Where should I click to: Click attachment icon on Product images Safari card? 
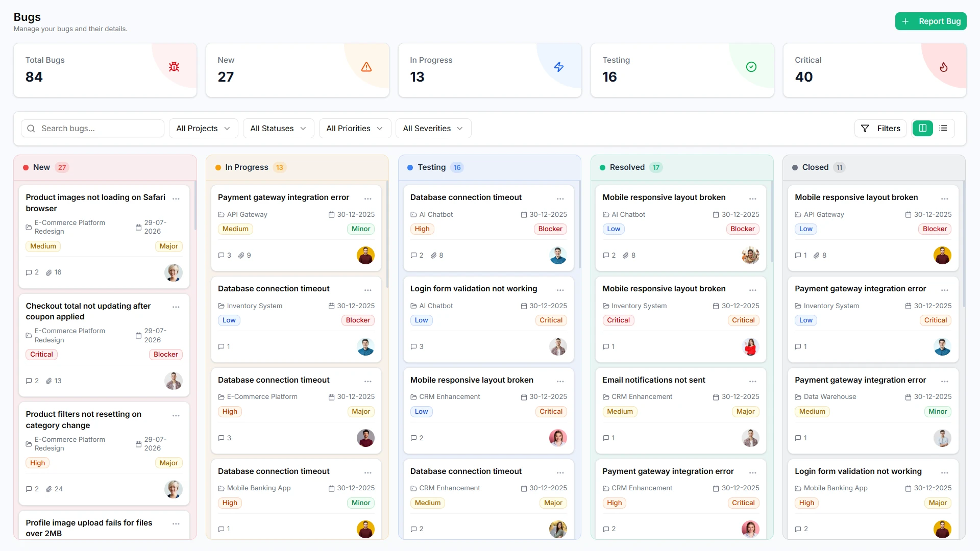[49, 272]
